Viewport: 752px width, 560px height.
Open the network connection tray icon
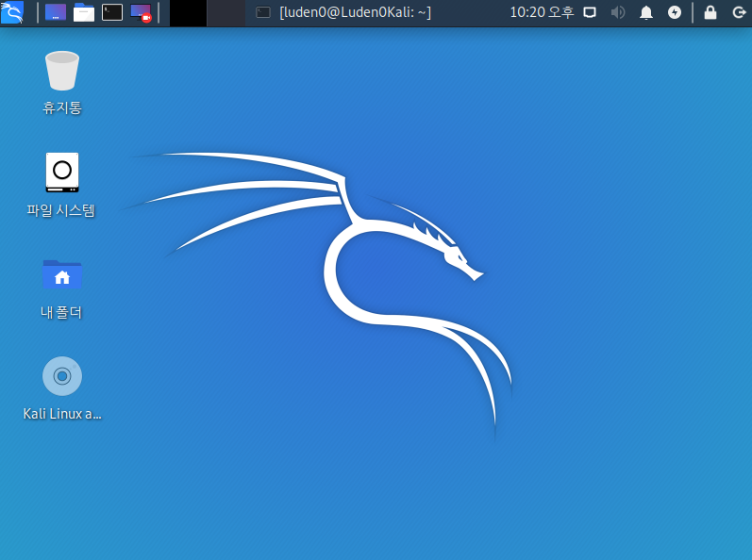point(590,12)
